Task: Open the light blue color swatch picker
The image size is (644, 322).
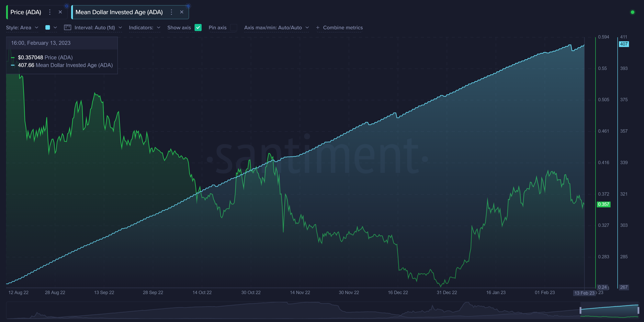Action: point(48,28)
